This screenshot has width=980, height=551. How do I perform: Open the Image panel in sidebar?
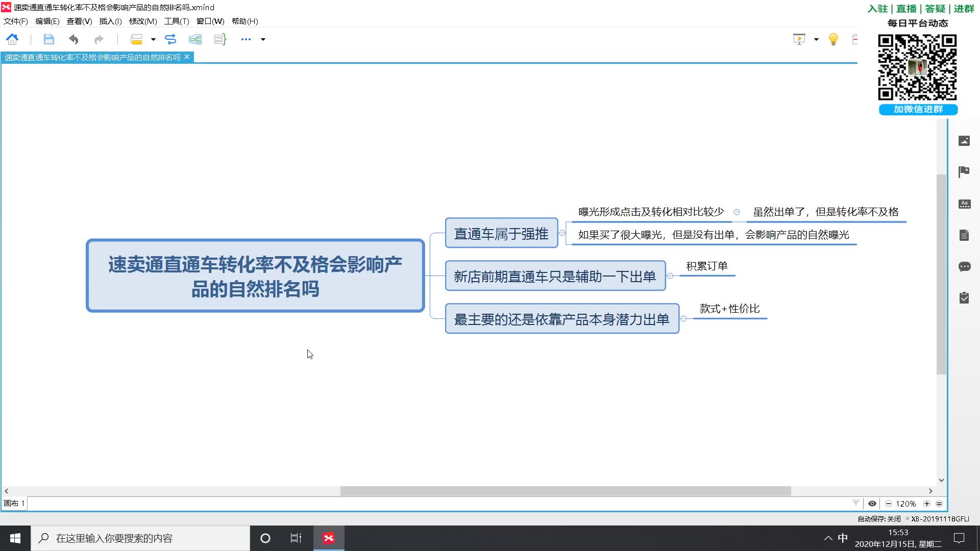point(964,141)
